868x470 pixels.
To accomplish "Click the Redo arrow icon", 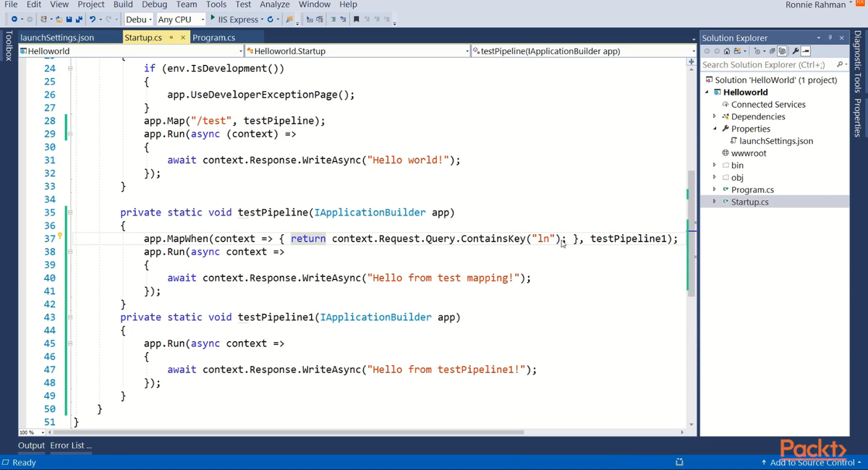I will 109,19.
